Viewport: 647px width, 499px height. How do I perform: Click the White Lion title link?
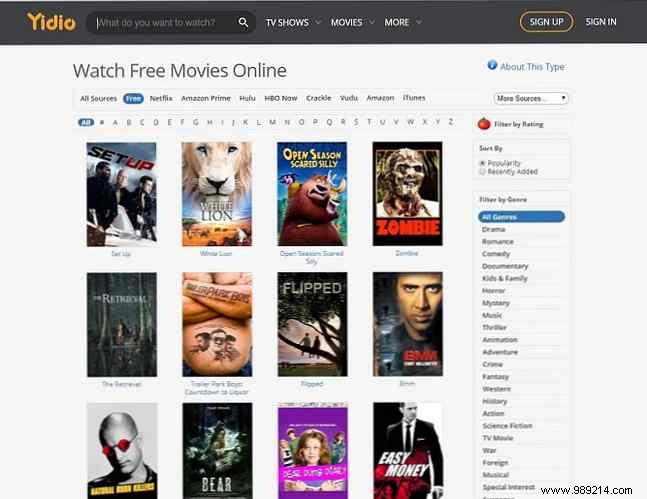click(216, 253)
